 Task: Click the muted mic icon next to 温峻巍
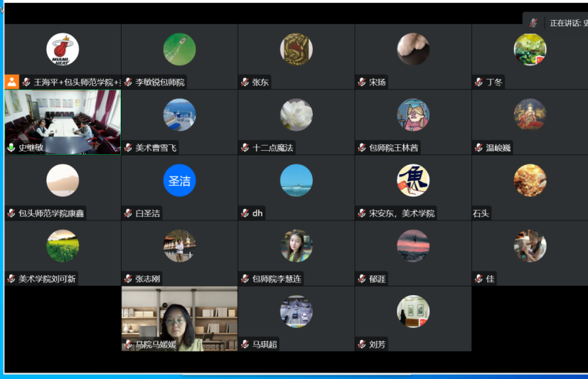479,148
